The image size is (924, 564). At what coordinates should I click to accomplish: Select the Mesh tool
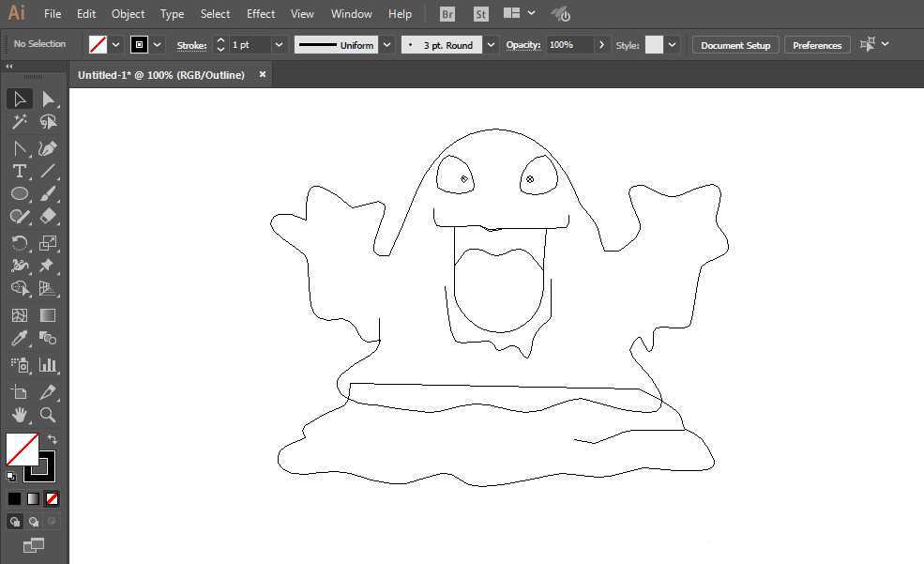(x=20, y=315)
